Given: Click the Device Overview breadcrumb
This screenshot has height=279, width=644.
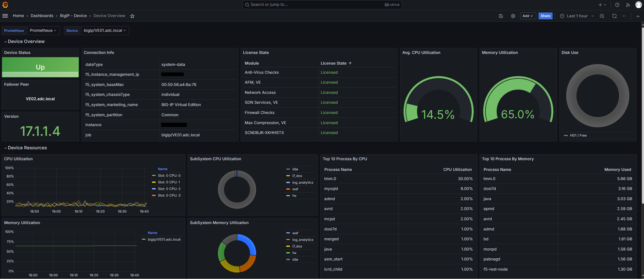Looking at the screenshot, I should 109,16.
